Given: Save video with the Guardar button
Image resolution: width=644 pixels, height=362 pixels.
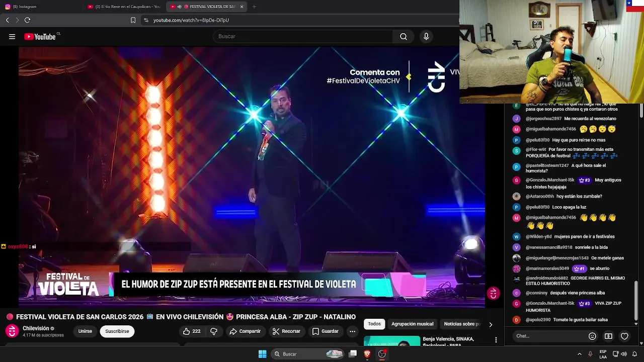Looking at the screenshot, I should click(x=325, y=331).
